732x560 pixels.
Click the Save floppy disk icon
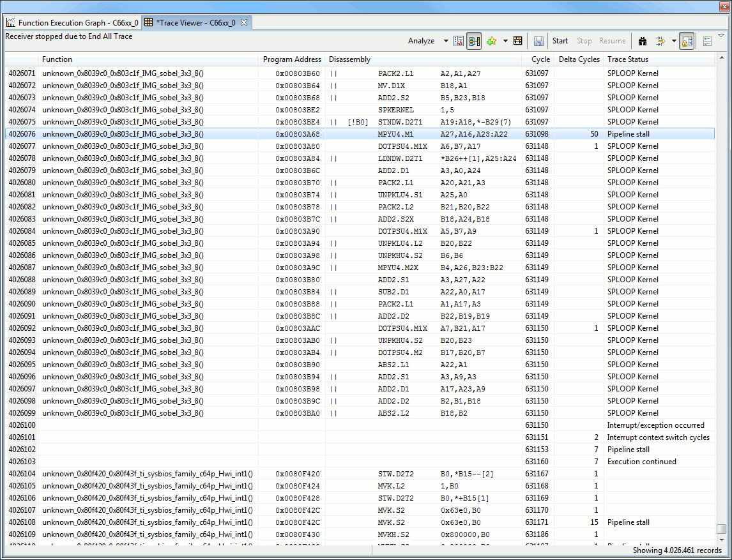coord(538,41)
